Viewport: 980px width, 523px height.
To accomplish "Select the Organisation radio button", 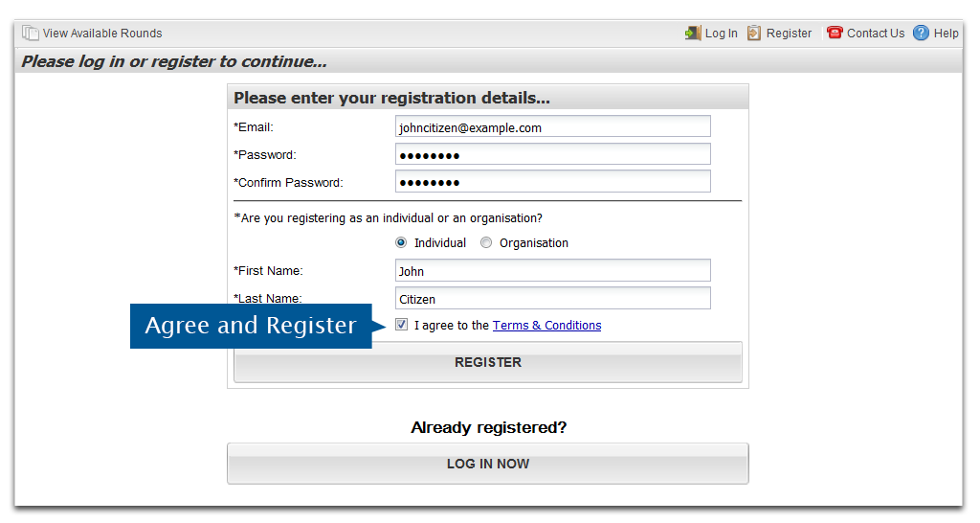I will (x=486, y=242).
